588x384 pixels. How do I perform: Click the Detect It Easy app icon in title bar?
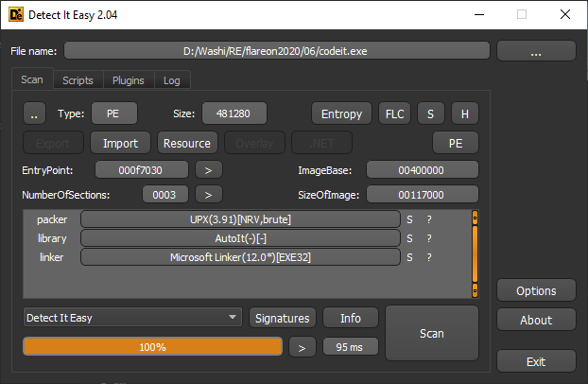(16, 14)
